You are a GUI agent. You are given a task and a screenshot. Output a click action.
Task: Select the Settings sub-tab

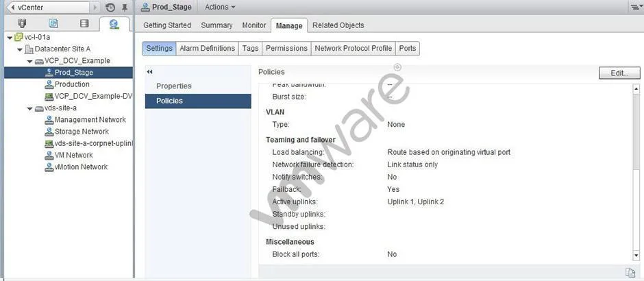point(160,48)
